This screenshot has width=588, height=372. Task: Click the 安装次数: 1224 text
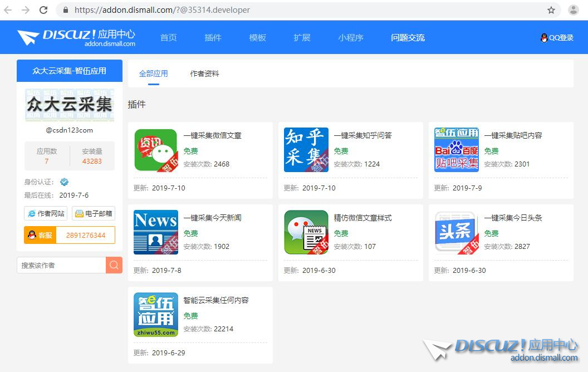tap(356, 164)
